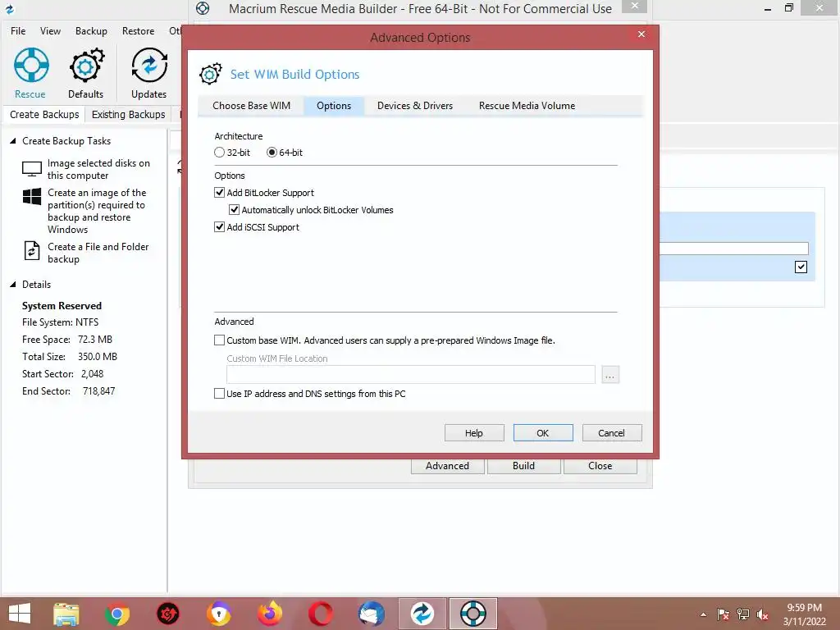Click Cancel in Advanced Options

[x=612, y=433]
